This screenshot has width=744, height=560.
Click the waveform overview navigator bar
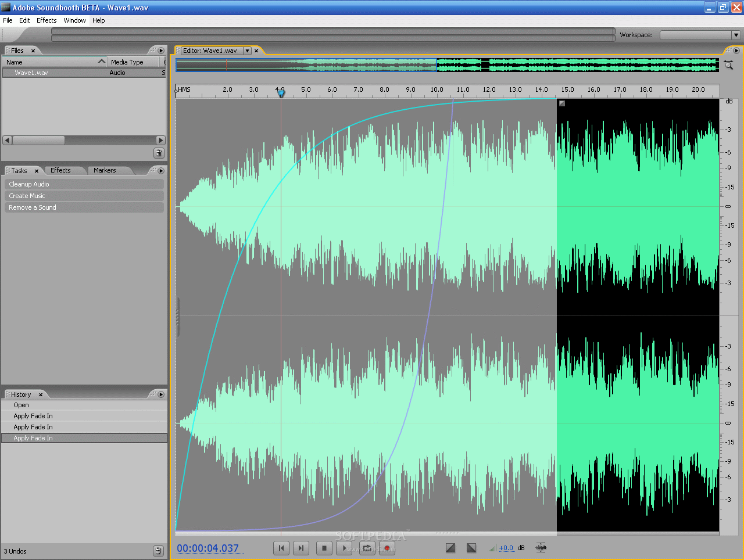tap(447, 65)
